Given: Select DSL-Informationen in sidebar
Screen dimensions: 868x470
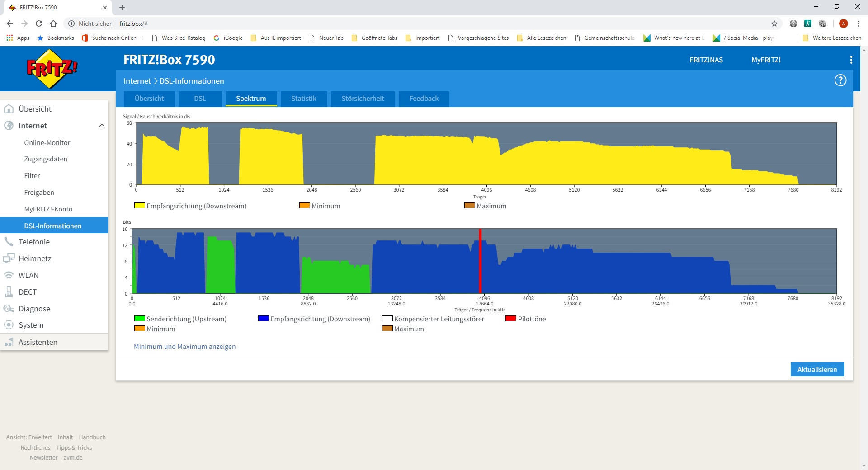Looking at the screenshot, I should pyautogui.click(x=54, y=226).
